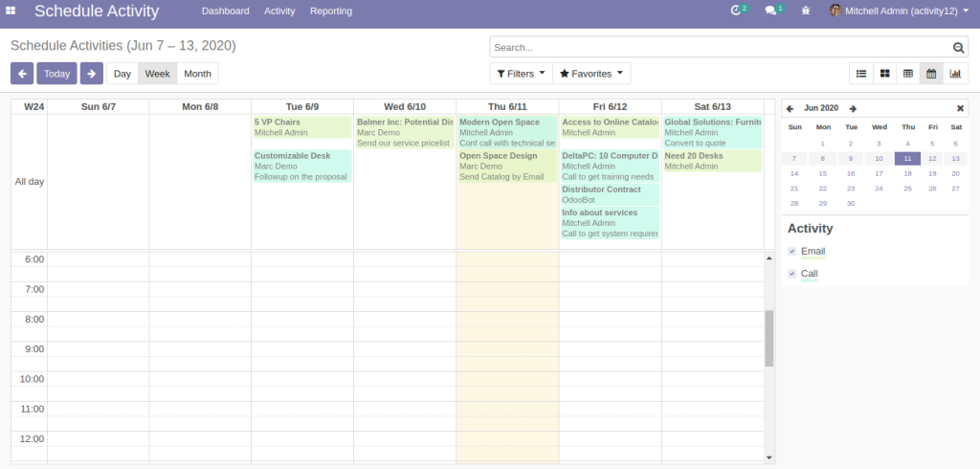980x469 pixels.
Task: Switch to Week view
Action: [158, 73]
